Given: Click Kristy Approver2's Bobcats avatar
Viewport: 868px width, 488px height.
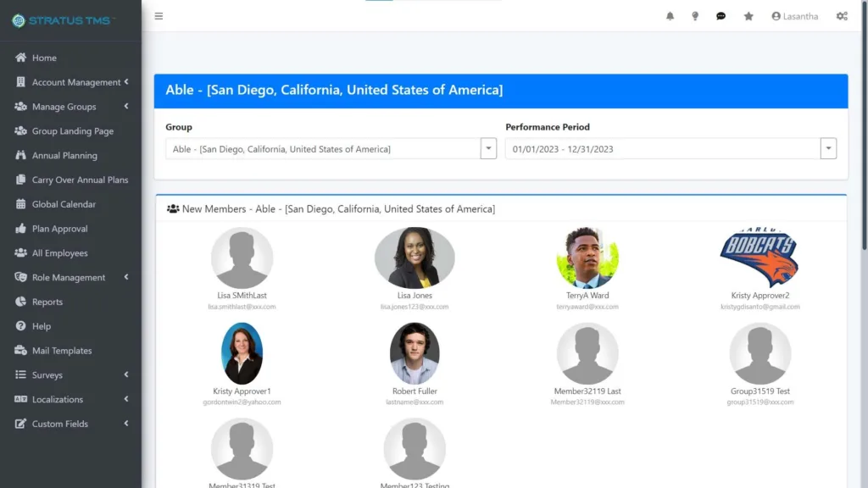Looking at the screenshot, I should (759, 258).
